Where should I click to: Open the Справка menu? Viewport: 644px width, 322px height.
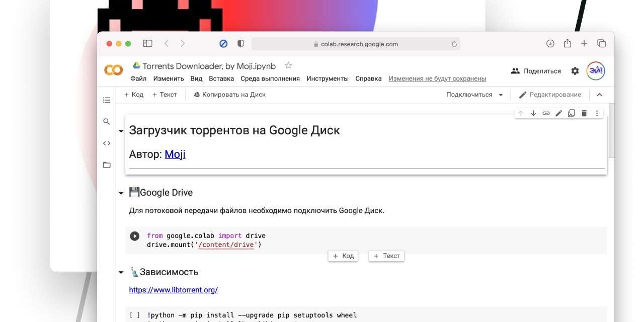(368, 78)
